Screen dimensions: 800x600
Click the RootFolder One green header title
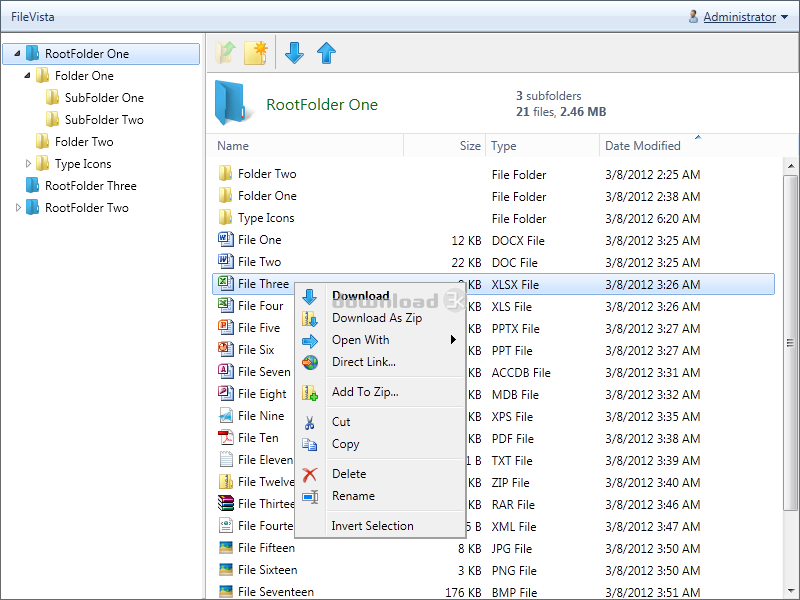322,104
